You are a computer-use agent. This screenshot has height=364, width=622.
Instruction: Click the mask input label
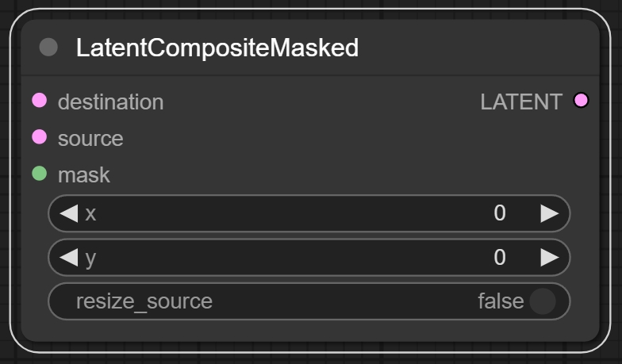click(83, 175)
